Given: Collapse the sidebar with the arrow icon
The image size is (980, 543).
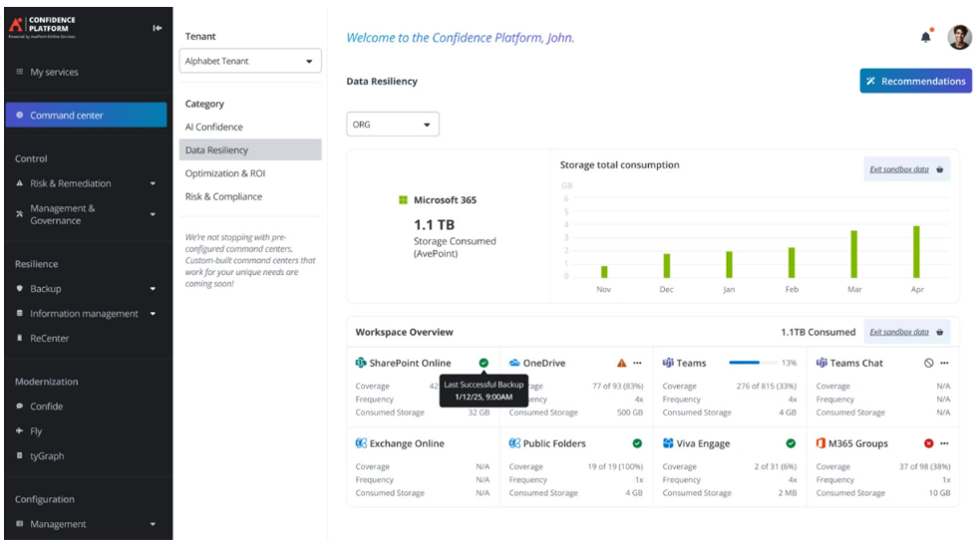Looking at the screenshot, I should pyautogui.click(x=158, y=28).
